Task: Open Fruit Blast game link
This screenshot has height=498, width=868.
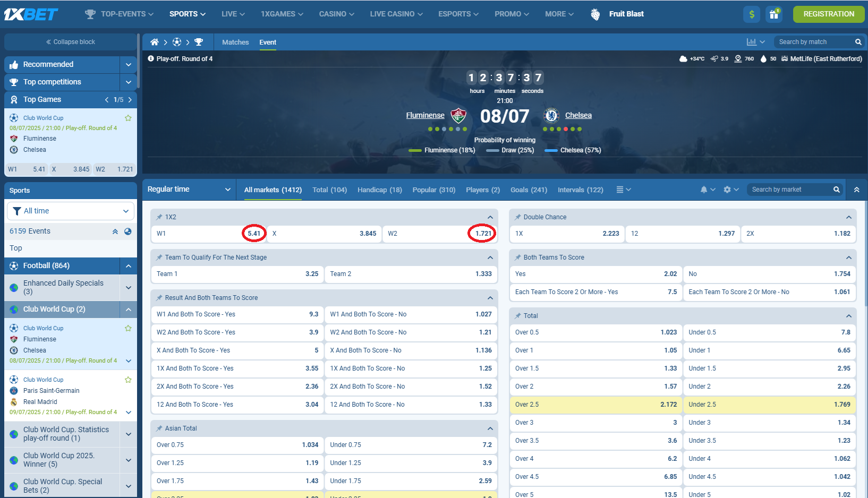Action: (626, 14)
